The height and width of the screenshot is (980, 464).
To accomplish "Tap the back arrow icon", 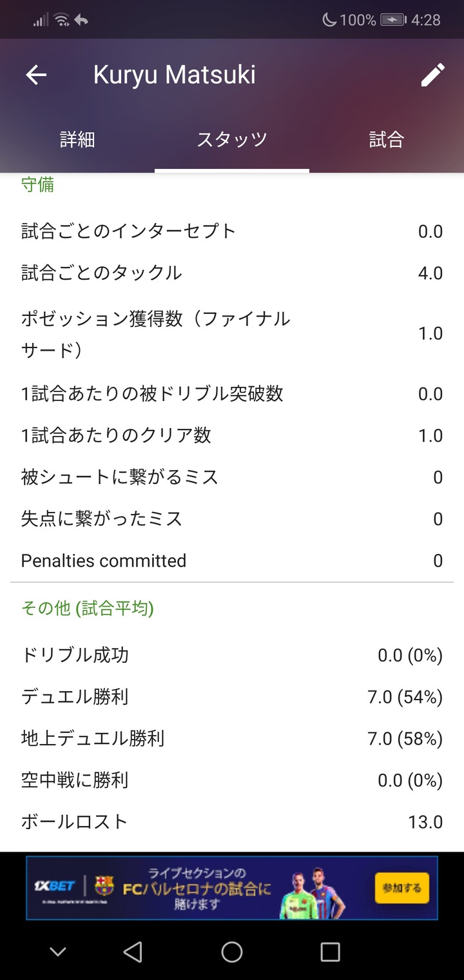I will click(36, 75).
